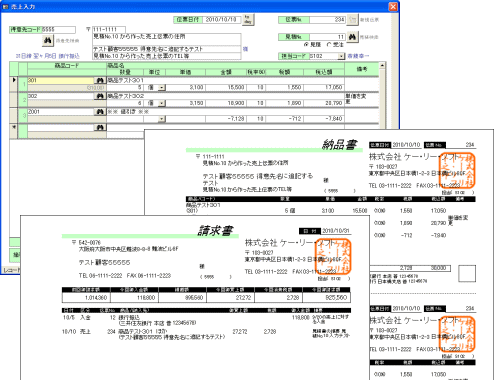This screenshot has width=500, height=380.
Task: Expand unit dropdown on discount row
Action: pyautogui.click(x=161, y=119)
